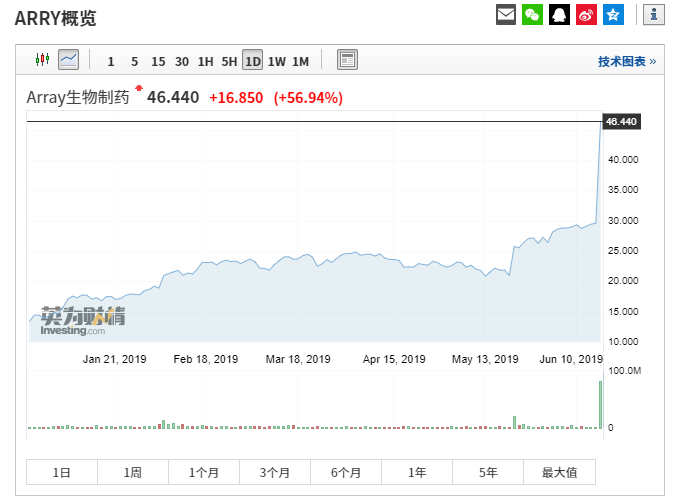The height and width of the screenshot is (503, 676).
Task: Click the (+56.94%) percent change
Action: click(x=308, y=98)
